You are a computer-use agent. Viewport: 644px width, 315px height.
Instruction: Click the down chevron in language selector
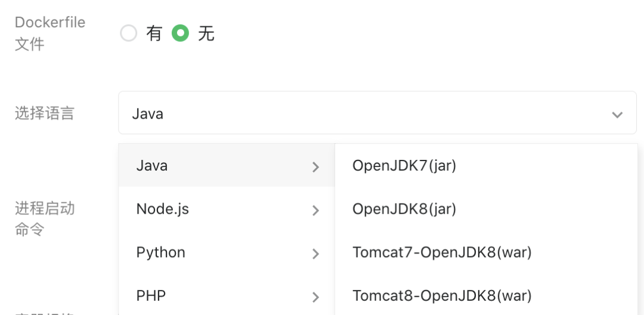click(617, 114)
